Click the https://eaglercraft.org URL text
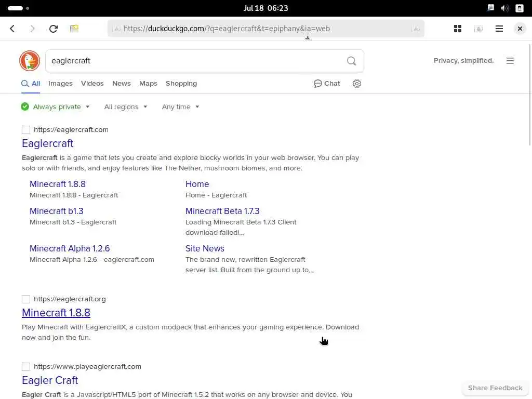532x399 pixels. [x=70, y=299]
